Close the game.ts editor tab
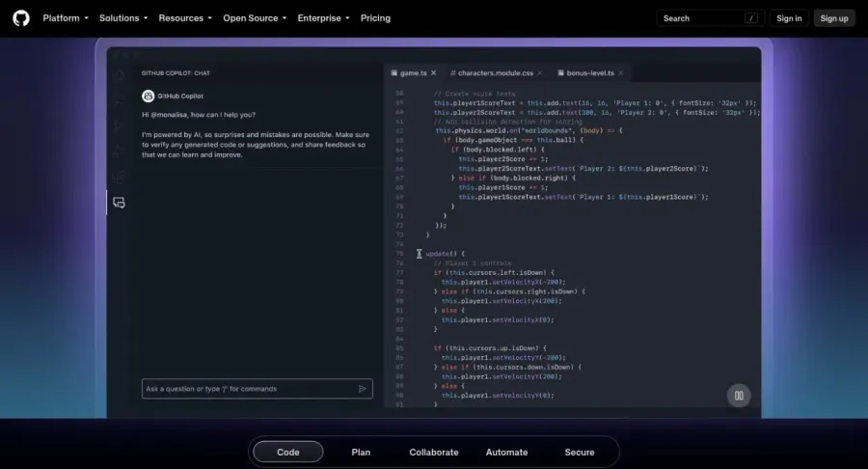The width and height of the screenshot is (868, 469). click(x=433, y=73)
